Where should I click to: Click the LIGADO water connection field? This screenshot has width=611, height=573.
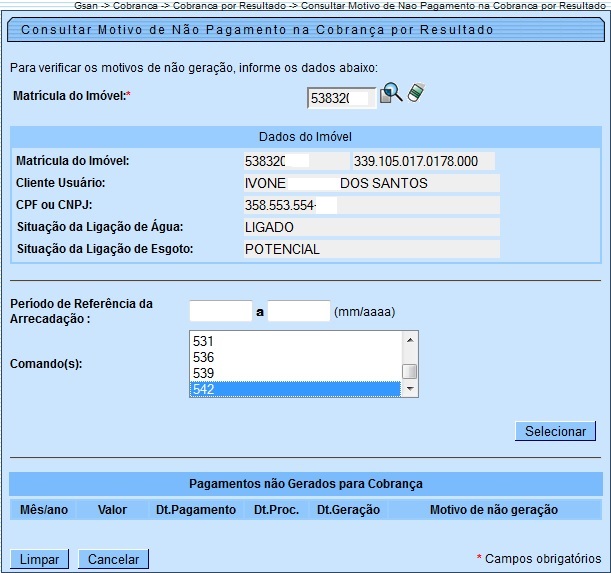[371, 227]
